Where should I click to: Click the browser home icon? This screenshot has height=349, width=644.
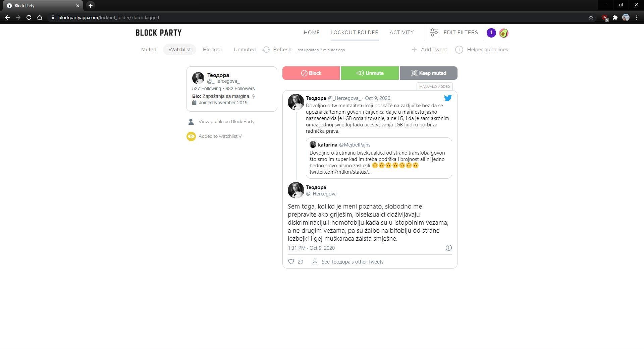[40, 17]
